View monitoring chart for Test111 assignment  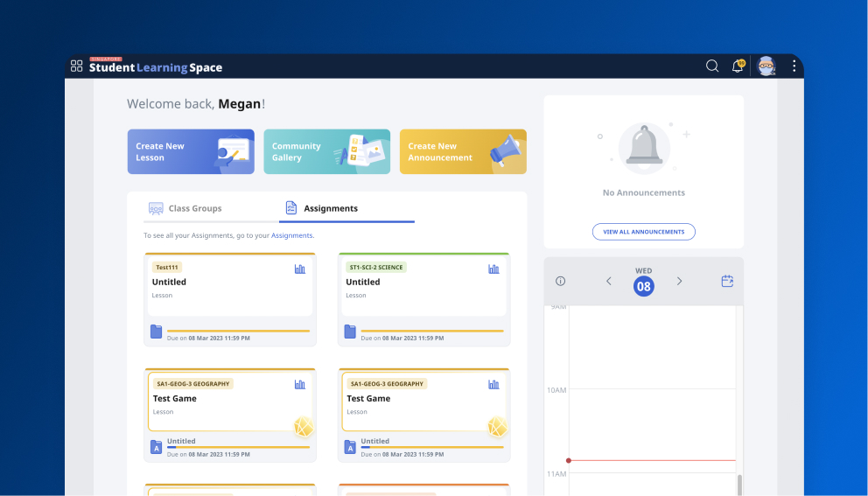[300, 269]
